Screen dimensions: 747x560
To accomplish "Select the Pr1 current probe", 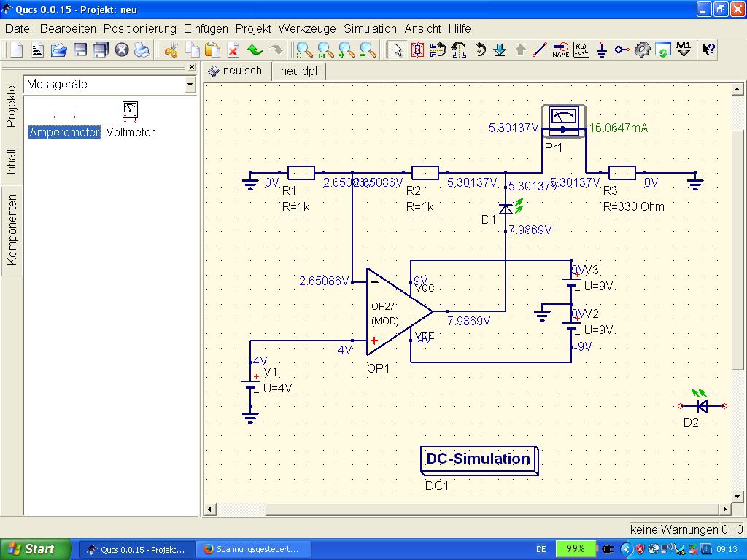I will pyautogui.click(x=564, y=121).
